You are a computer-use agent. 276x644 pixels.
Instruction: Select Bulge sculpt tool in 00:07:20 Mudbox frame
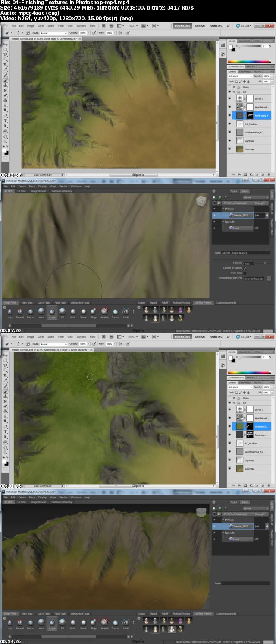tap(94, 312)
